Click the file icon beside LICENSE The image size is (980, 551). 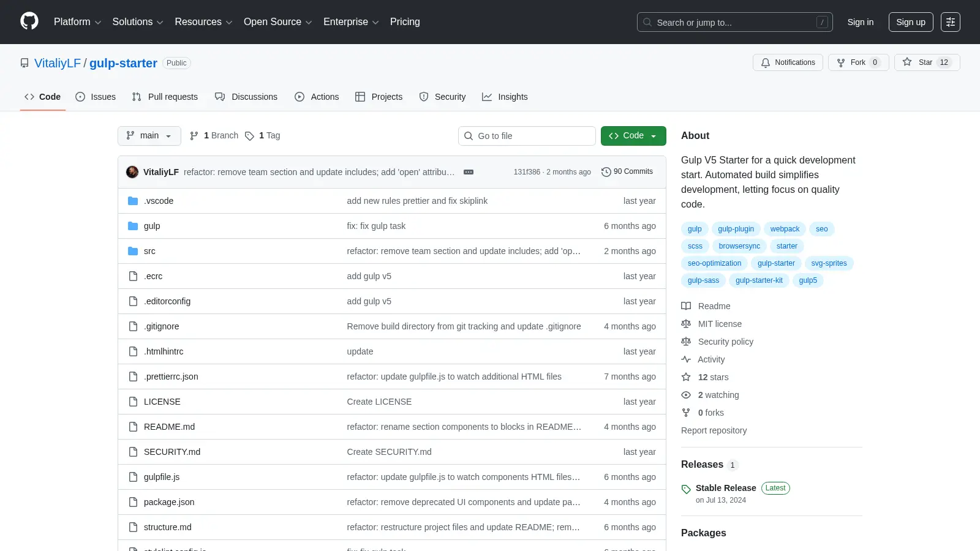pyautogui.click(x=133, y=402)
